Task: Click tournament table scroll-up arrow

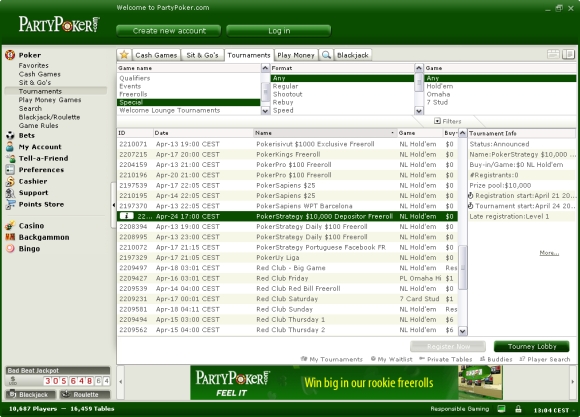Action: tap(463, 133)
